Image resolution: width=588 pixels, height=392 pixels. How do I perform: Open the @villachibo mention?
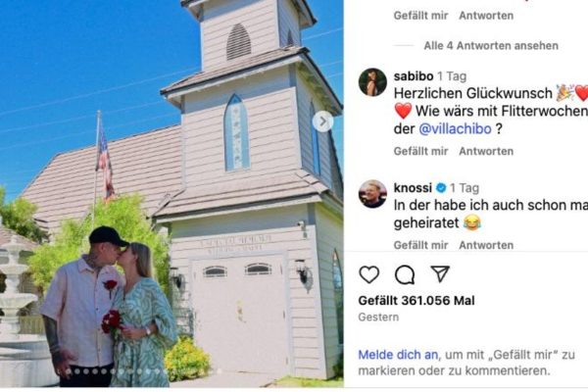[455, 128]
